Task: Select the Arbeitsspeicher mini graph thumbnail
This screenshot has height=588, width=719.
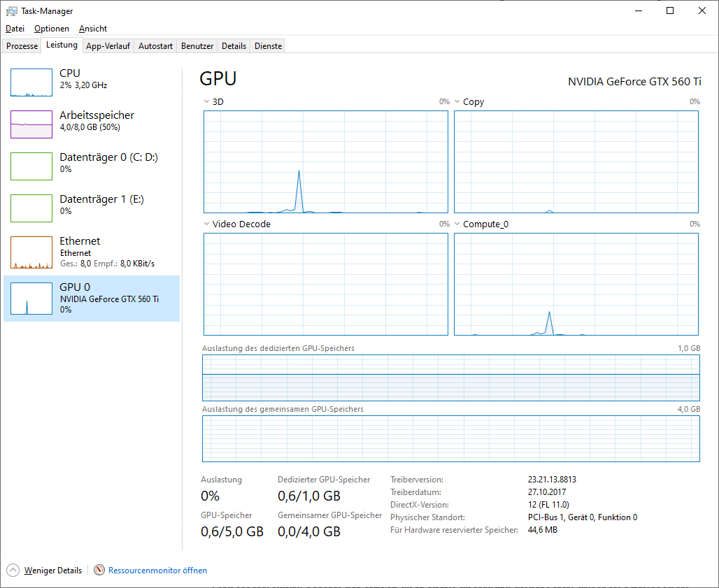Action: [31, 124]
